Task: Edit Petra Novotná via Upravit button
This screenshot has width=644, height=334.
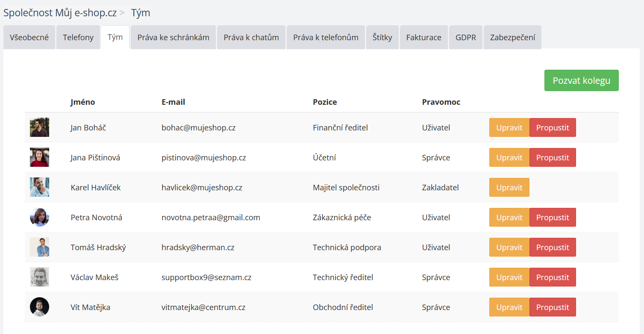Action: 509,217
